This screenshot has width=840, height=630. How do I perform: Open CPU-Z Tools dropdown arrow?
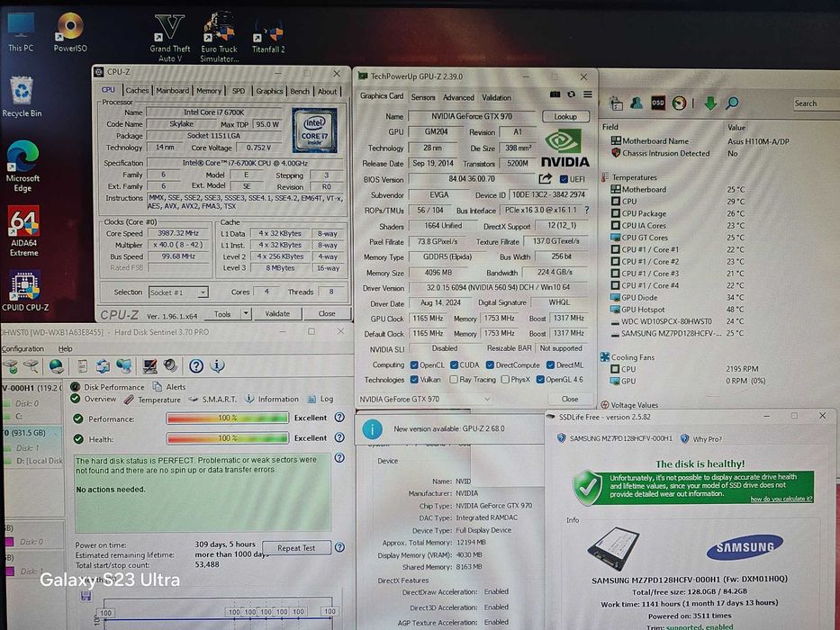(246, 314)
